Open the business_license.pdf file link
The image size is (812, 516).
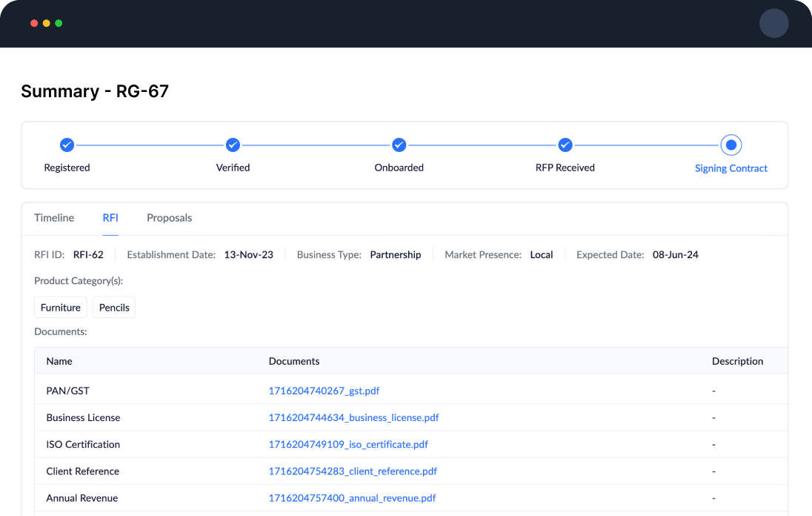click(353, 417)
